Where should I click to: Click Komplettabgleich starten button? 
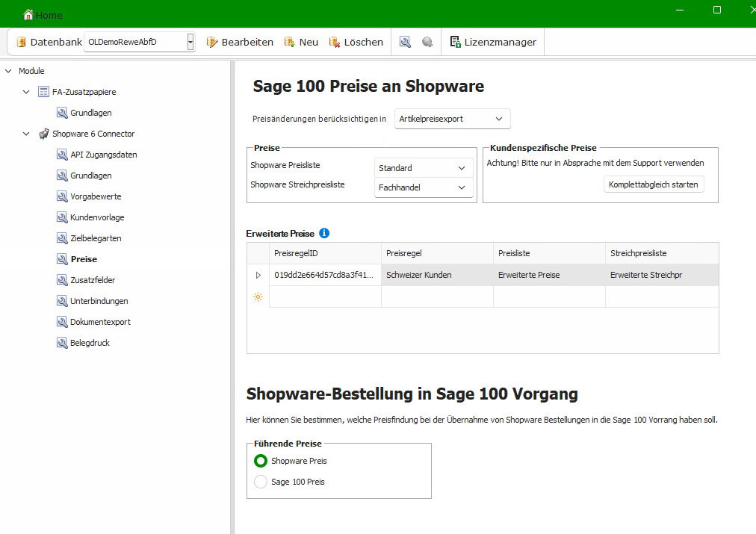pos(654,184)
